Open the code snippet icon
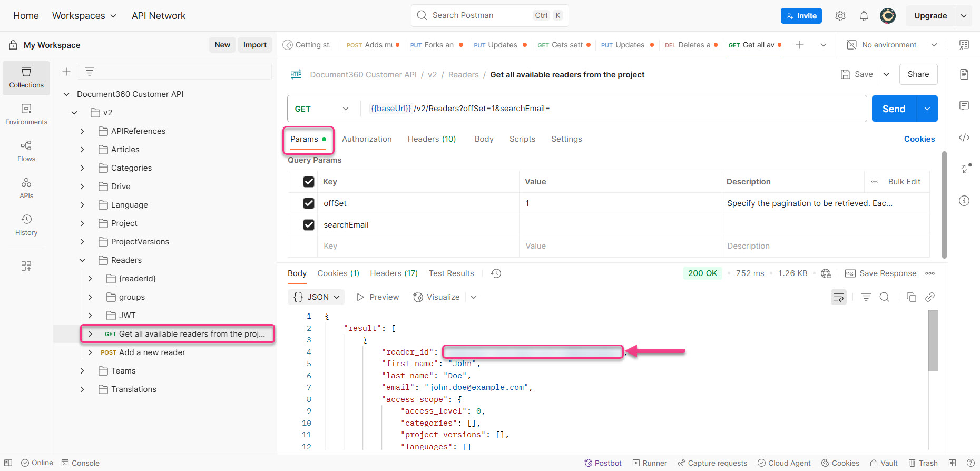Screen dimensions: 980x471 click(964, 138)
